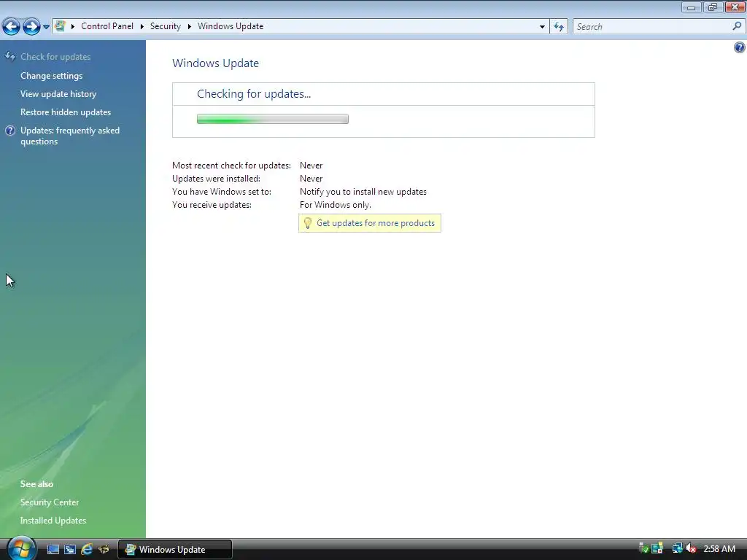The height and width of the screenshot is (560, 747).
Task: Open Updates: frequently asked questions
Action: (x=69, y=136)
